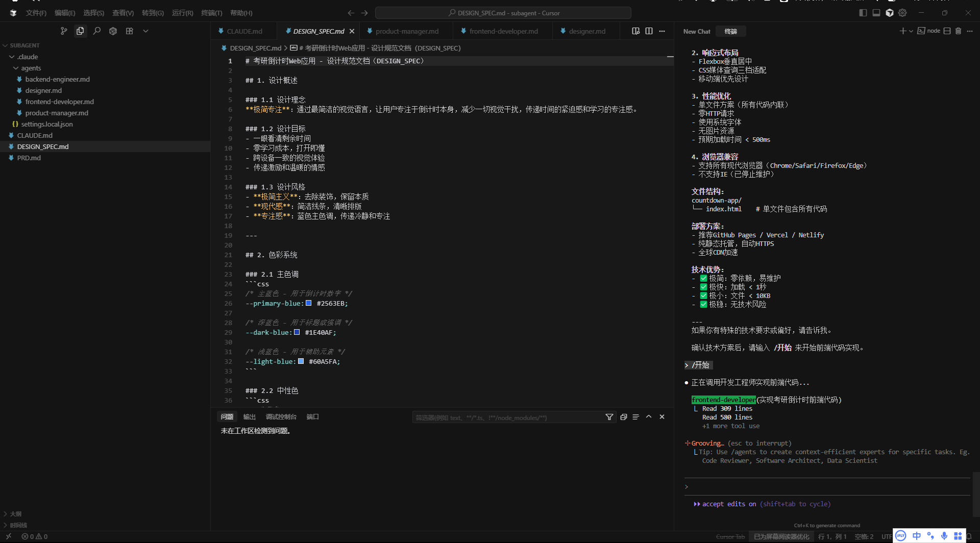The height and width of the screenshot is (543, 980).
Task: Open the 终端(T) menu
Action: tap(211, 13)
